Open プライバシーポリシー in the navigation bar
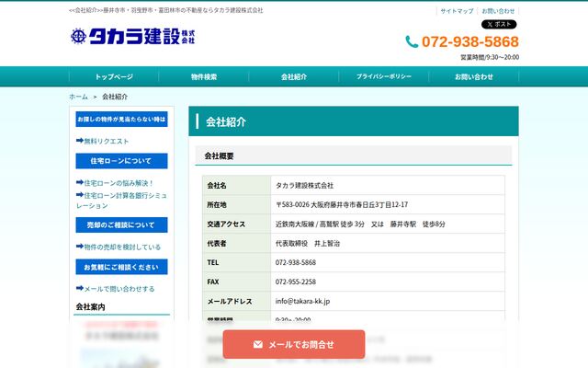The width and height of the screenshot is (588, 368). [384, 76]
